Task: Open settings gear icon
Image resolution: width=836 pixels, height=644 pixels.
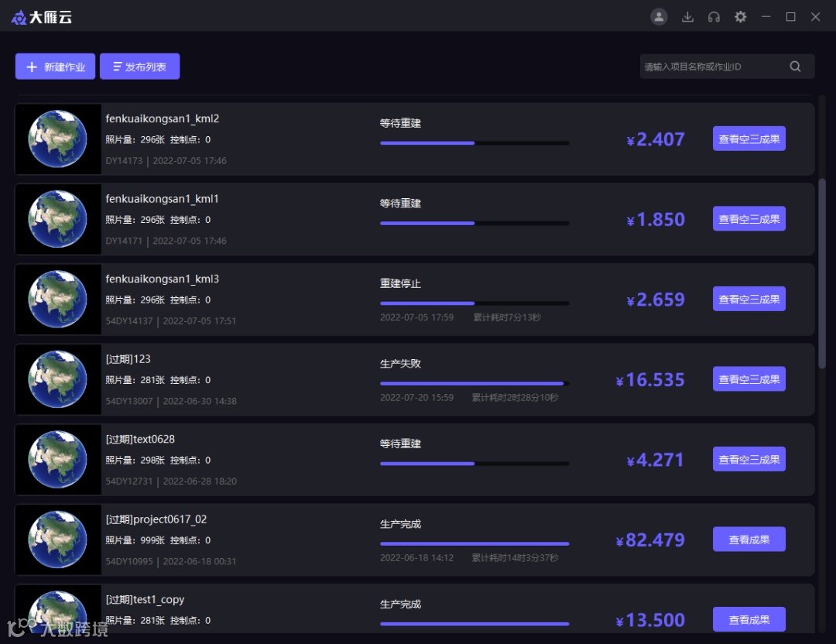Action: coord(741,17)
